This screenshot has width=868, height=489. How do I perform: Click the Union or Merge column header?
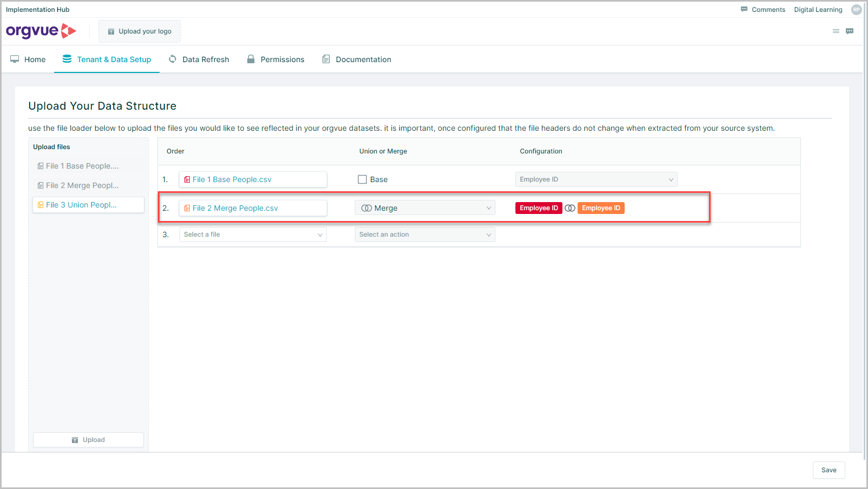(383, 151)
